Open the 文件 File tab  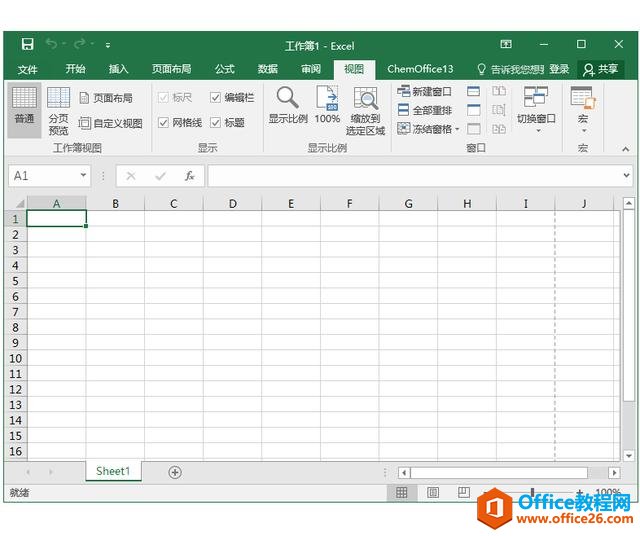click(27, 69)
